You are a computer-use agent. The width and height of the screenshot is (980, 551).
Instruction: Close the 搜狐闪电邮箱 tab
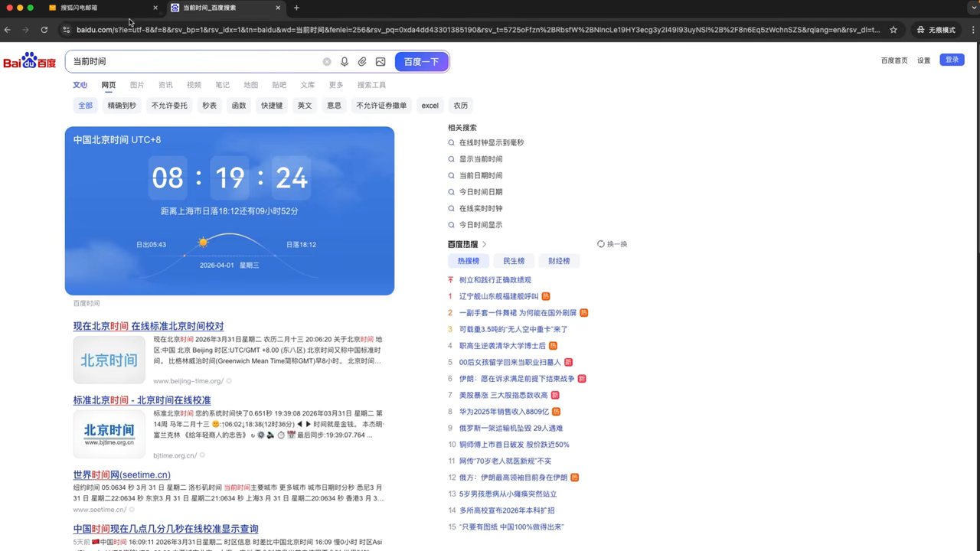pos(155,8)
